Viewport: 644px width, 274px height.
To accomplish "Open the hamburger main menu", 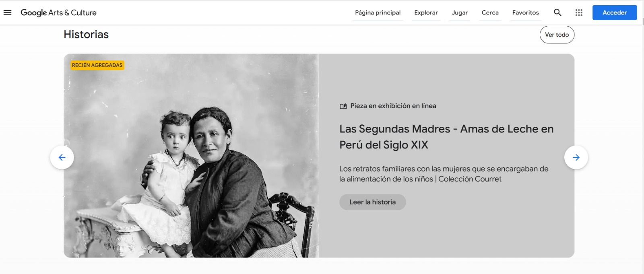I will point(8,12).
